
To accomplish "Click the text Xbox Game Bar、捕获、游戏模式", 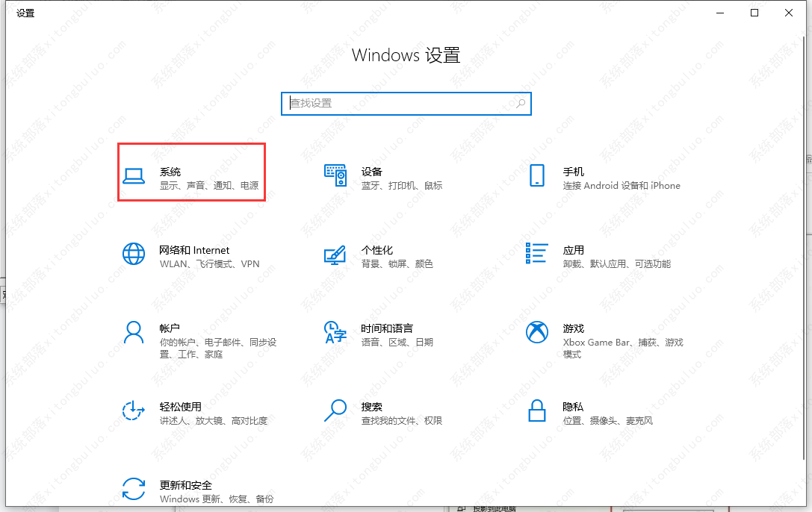I will click(623, 349).
